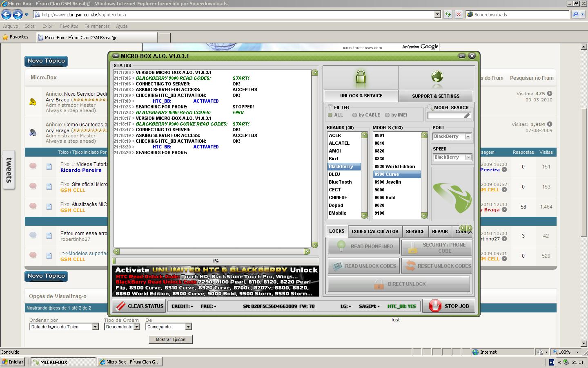
Task: Click the Iniciar start button
Action: coord(13,362)
